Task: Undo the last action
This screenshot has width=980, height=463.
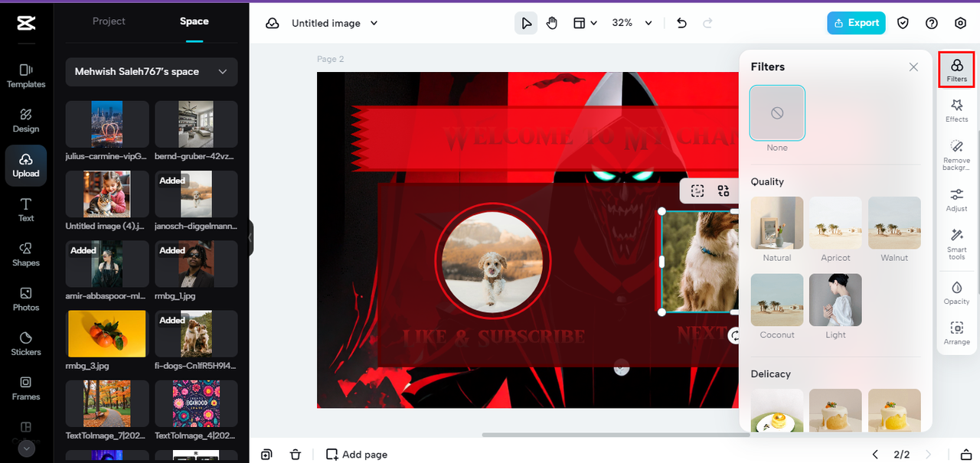Action: click(681, 23)
